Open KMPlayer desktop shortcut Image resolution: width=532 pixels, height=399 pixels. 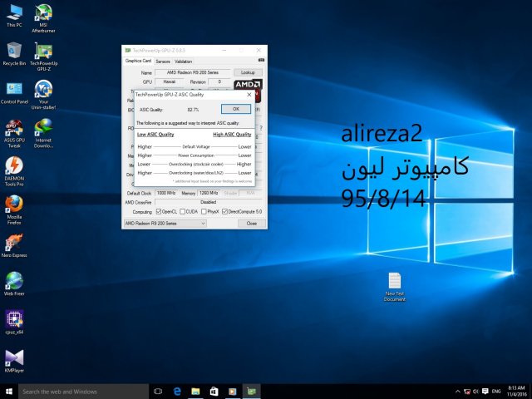(x=14, y=357)
